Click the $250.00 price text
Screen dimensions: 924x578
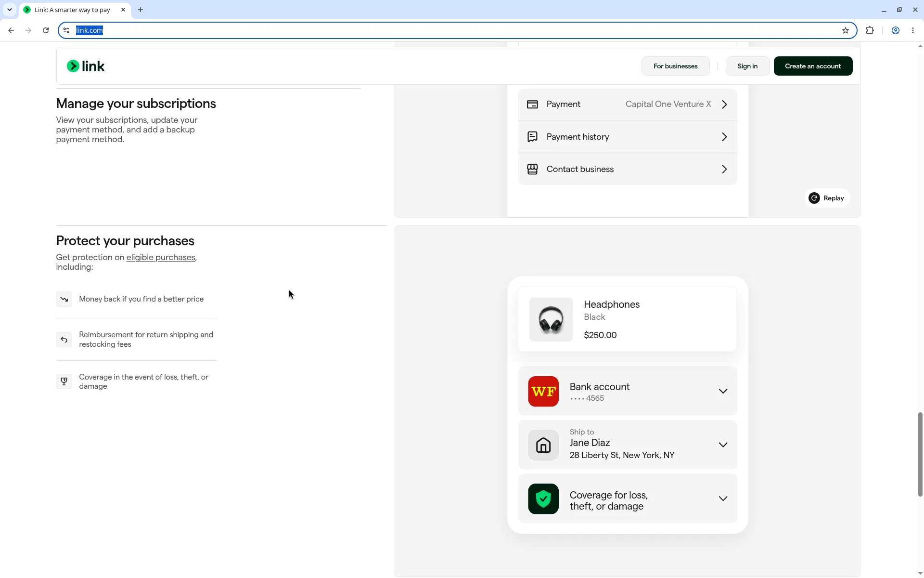[600, 335]
